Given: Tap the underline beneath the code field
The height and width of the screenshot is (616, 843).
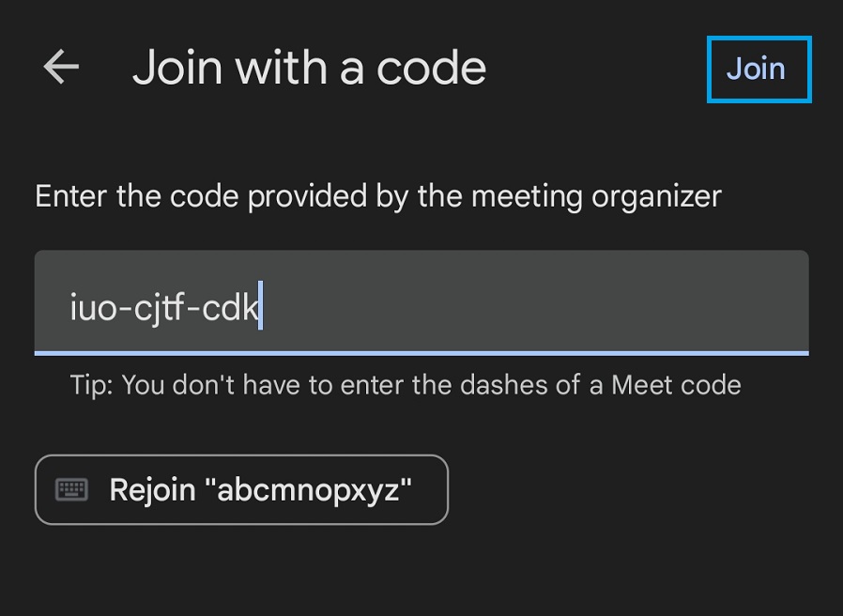Looking at the screenshot, I should (421, 354).
